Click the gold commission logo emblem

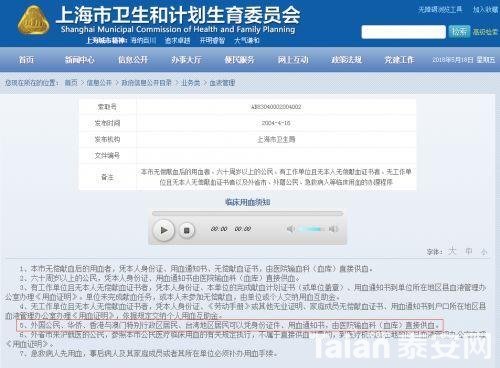point(33,21)
